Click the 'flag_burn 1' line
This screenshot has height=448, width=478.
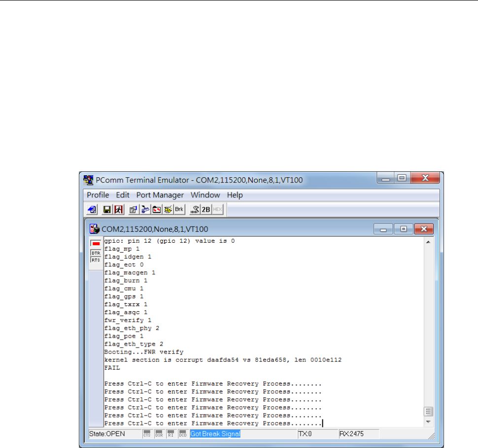pyautogui.click(x=126, y=281)
